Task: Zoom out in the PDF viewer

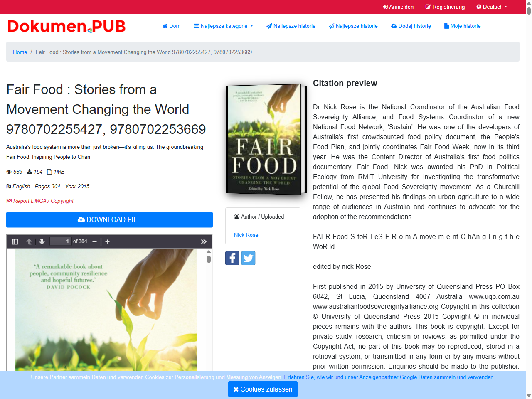Action: click(95, 241)
